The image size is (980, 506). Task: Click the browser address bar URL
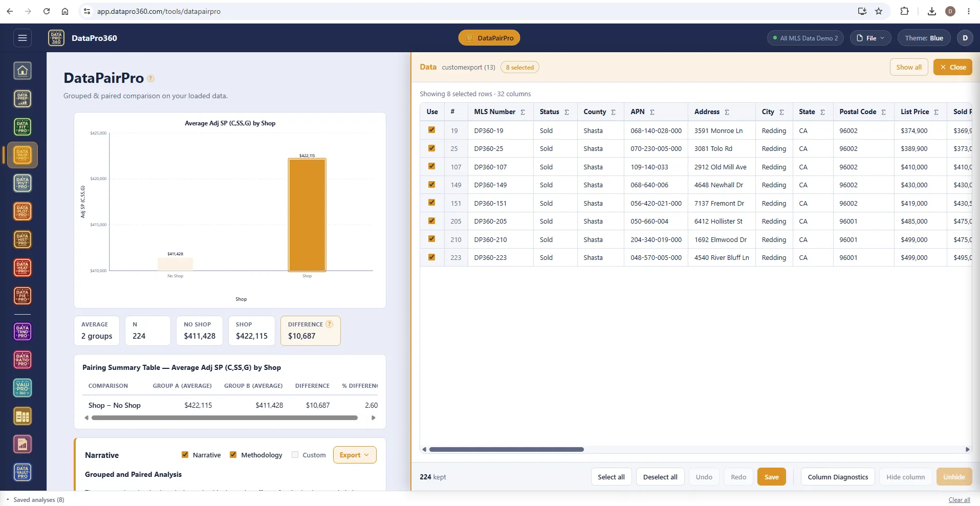click(159, 11)
